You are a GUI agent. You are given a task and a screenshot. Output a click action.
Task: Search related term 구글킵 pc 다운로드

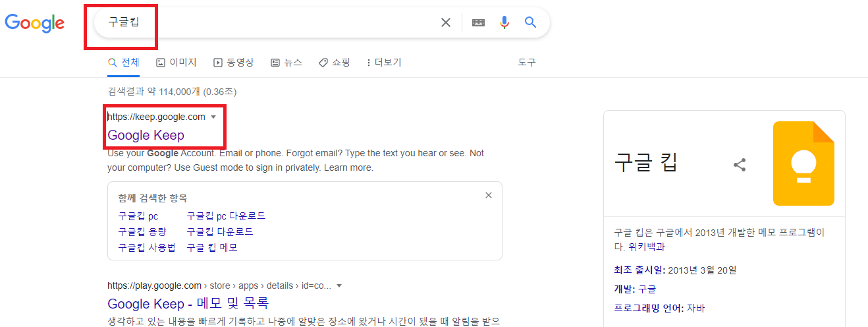coord(226,216)
